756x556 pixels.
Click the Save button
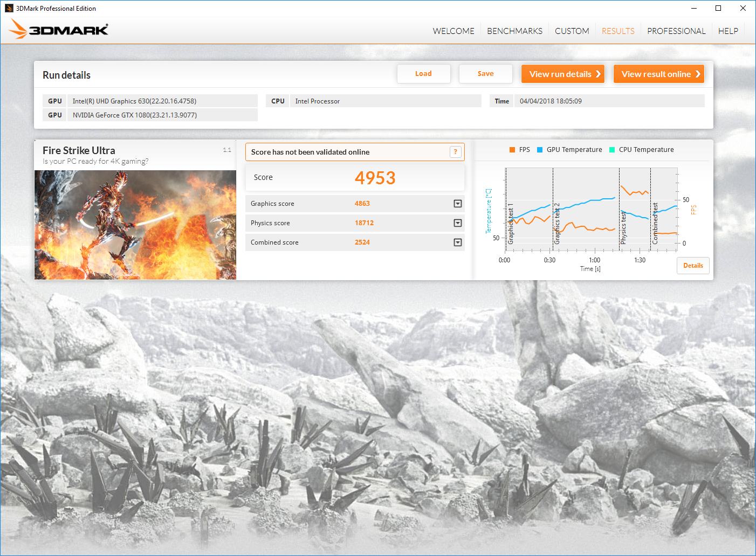486,74
